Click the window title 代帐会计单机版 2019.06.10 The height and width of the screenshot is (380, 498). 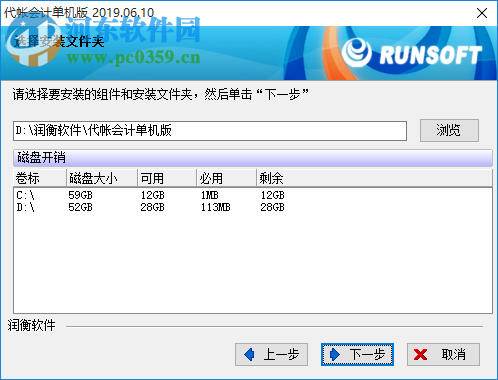79,13
